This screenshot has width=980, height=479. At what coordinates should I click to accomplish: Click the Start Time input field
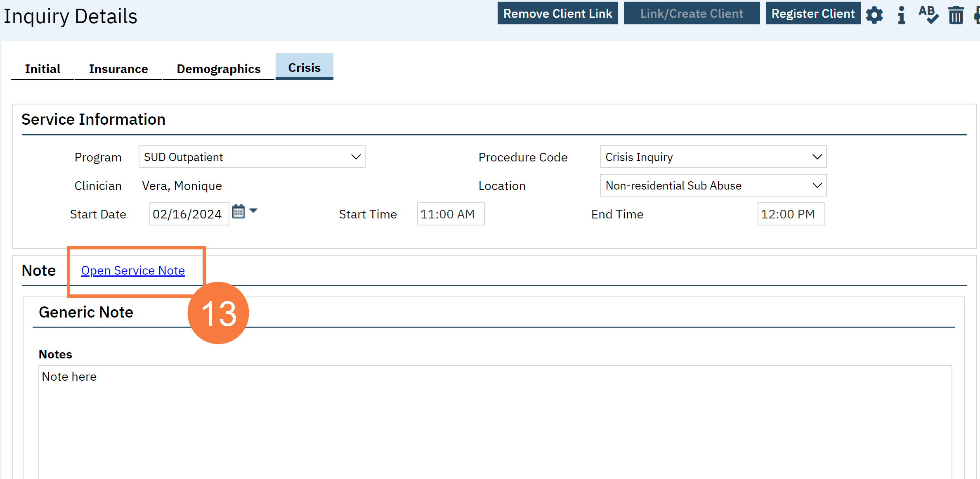(450, 214)
